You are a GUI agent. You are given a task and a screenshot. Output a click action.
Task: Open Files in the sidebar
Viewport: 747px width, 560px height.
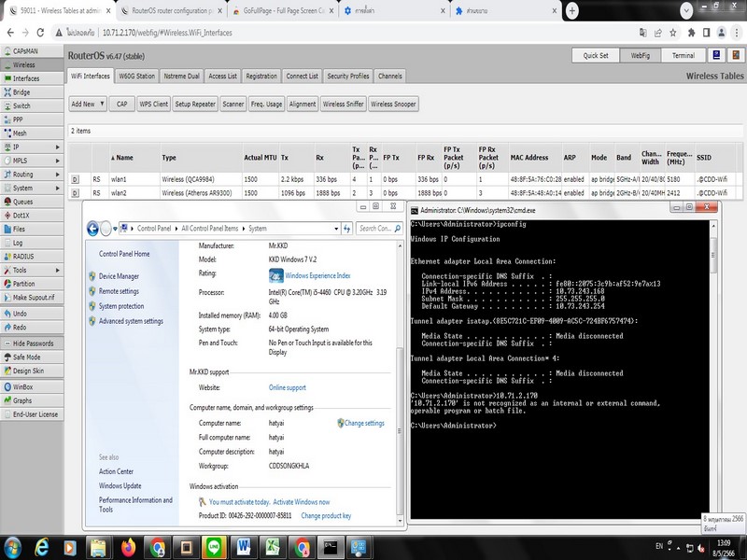(32, 229)
